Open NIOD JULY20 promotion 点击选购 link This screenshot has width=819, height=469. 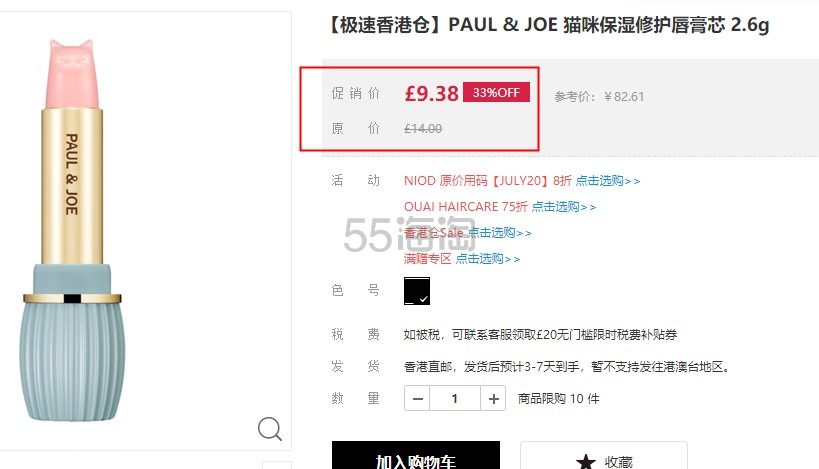tap(608, 181)
